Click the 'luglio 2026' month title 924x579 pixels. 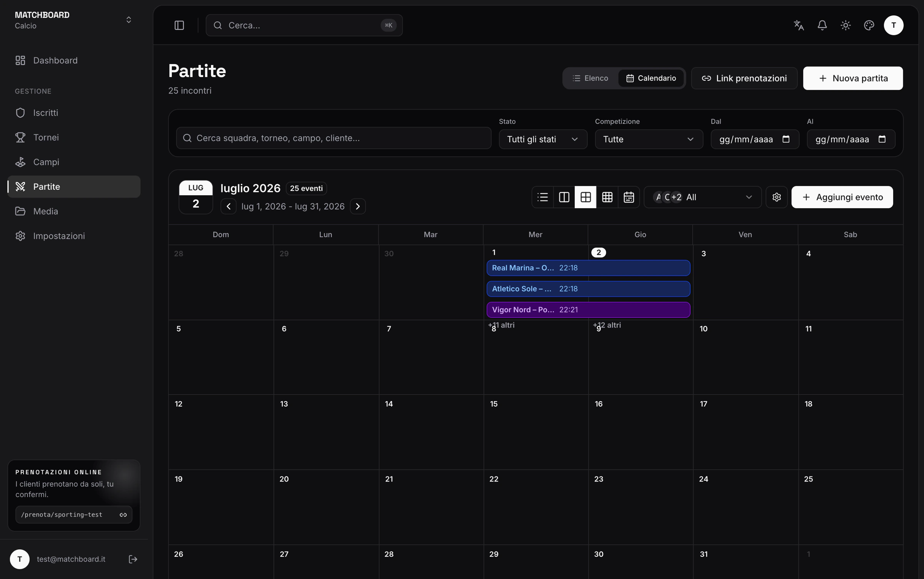pyautogui.click(x=250, y=188)
